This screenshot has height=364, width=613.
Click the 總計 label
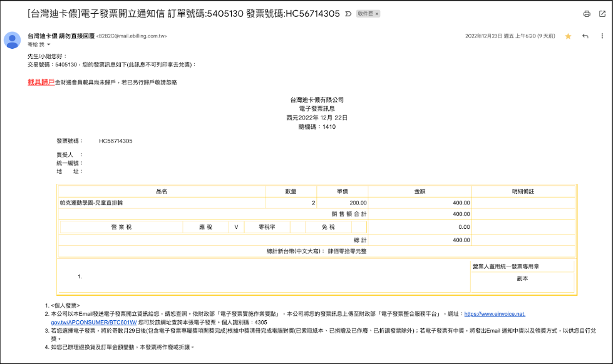[360, 240]
